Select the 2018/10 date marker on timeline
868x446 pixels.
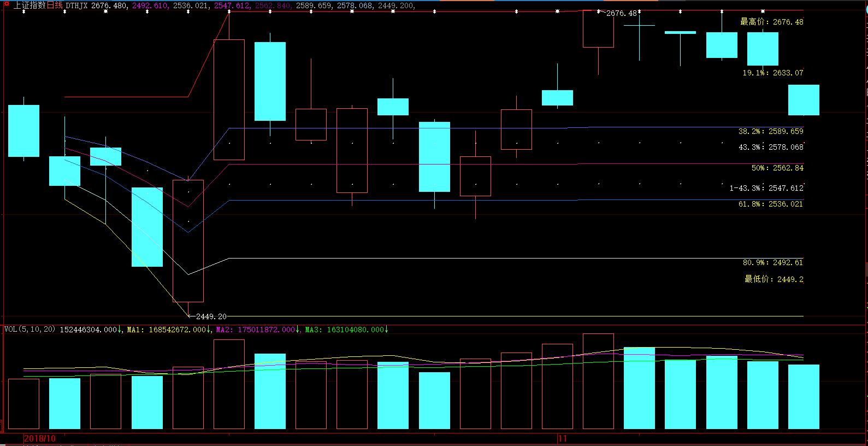(40, 439)
